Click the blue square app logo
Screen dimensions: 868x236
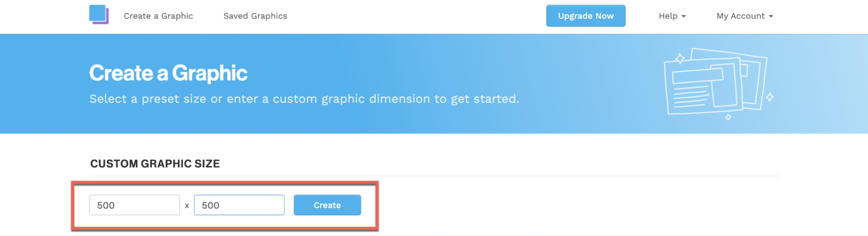point(99,14)
